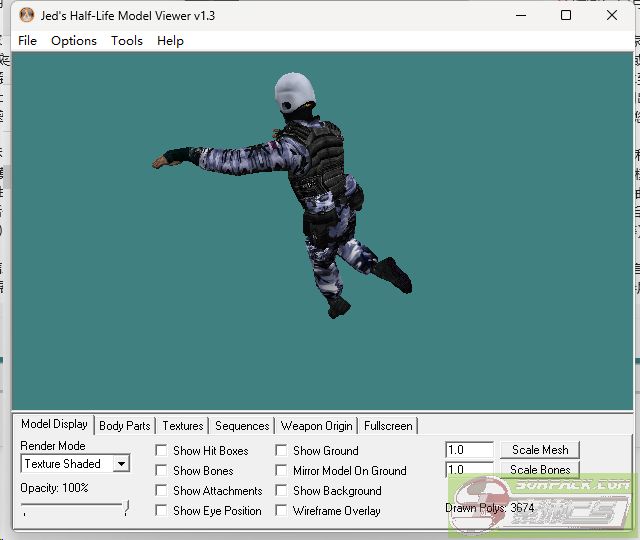The image size is (640, 540).
Task: Check the Show Eye Position box
Action: pos(161,511)
